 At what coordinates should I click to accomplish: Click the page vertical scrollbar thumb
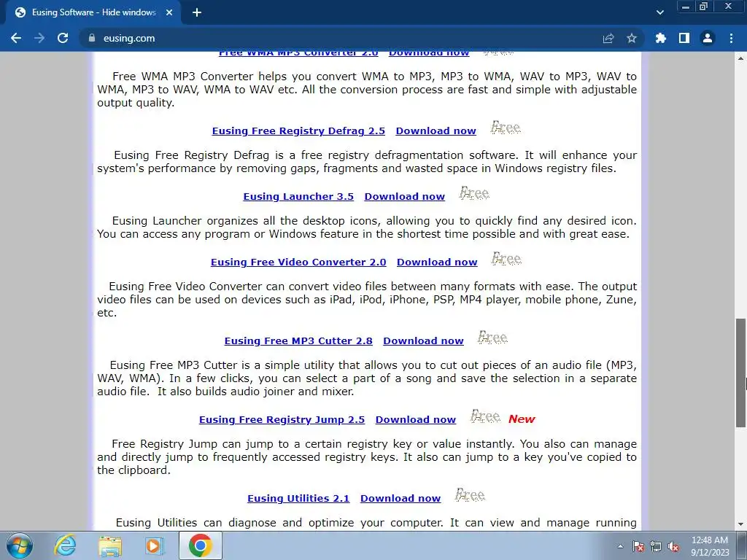point(741,373)
